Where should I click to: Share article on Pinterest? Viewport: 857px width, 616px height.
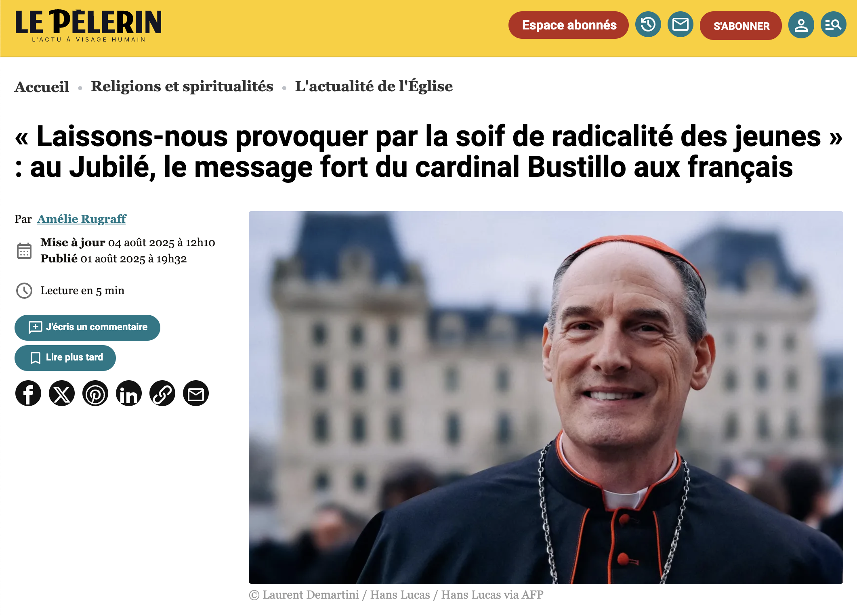point(95,393)
